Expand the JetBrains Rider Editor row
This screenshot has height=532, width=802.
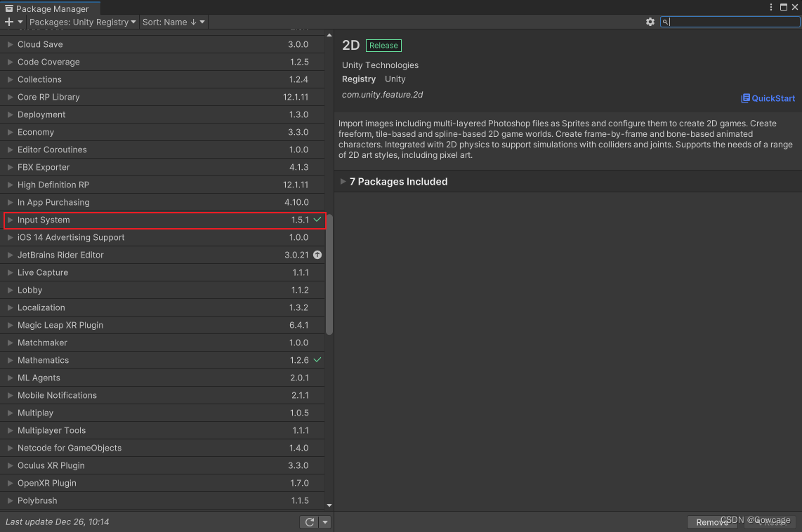10,255
